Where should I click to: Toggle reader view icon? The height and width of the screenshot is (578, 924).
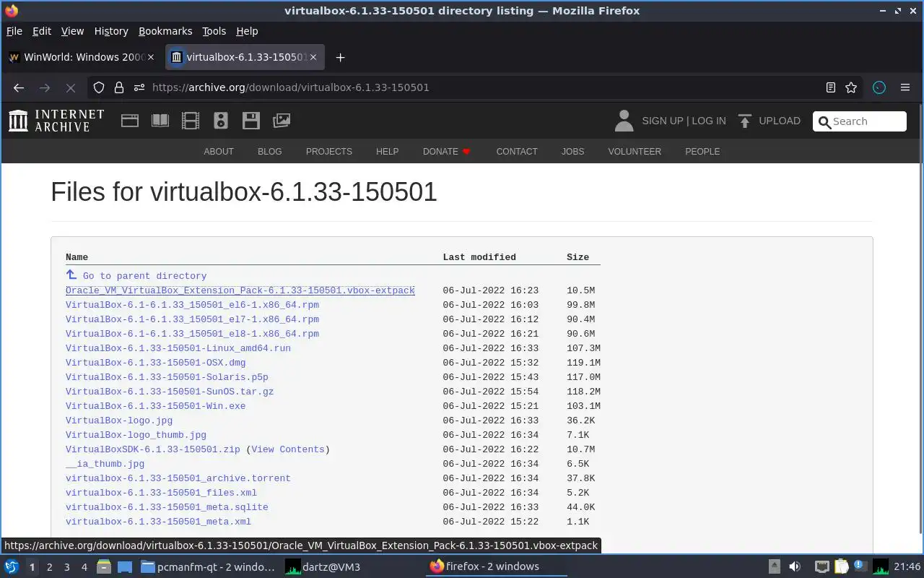tap(831, 87)
